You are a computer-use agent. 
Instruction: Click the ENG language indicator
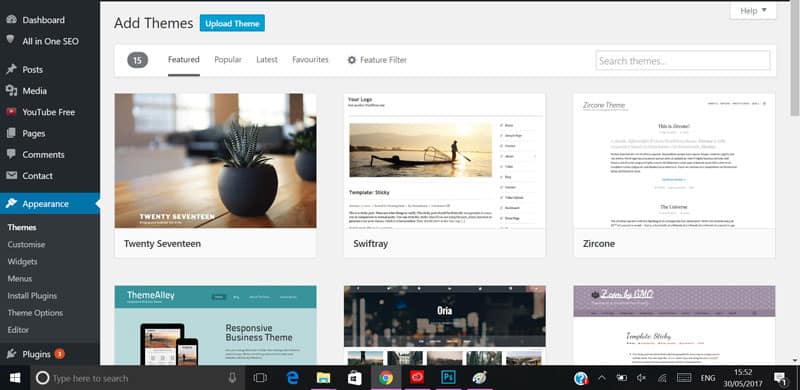coord(708,378)
